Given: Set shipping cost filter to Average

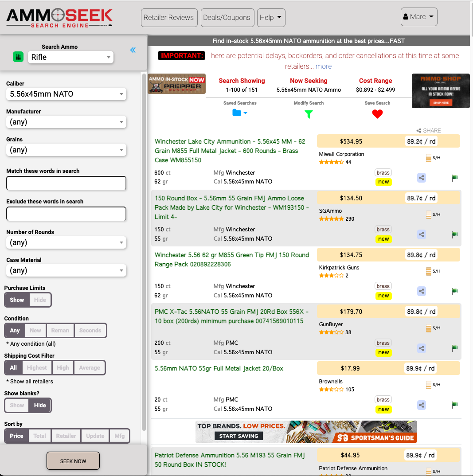Looking at the screenshot, I should (x=90, y=367).
